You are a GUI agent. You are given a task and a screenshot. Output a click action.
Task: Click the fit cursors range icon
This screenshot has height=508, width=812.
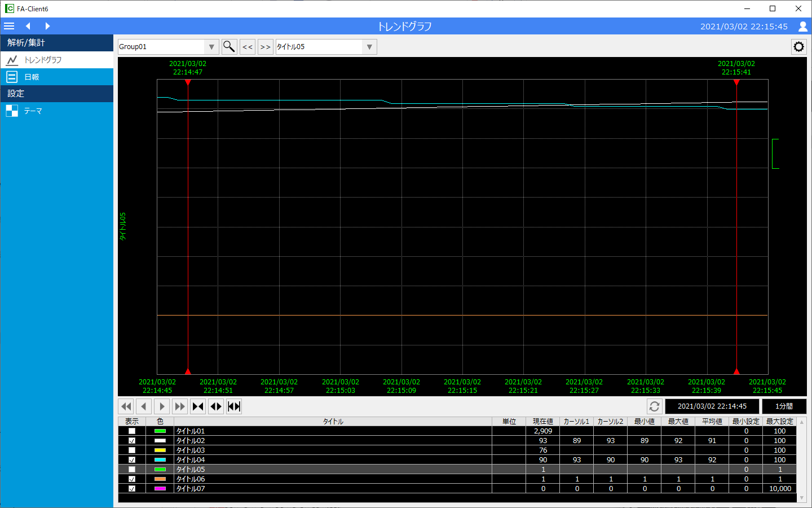234,406
